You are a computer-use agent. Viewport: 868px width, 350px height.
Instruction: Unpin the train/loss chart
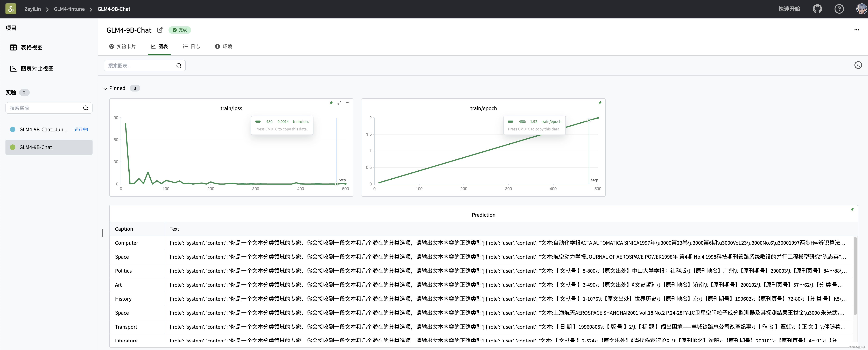coord(331,103)
